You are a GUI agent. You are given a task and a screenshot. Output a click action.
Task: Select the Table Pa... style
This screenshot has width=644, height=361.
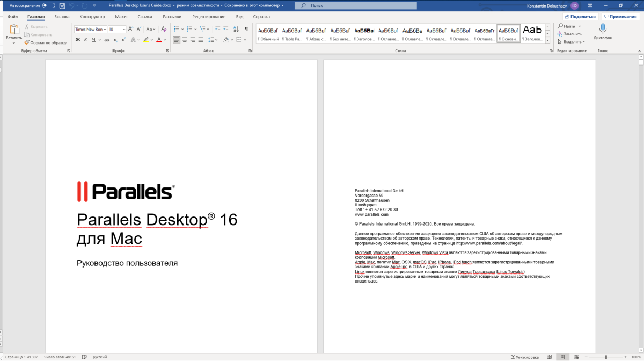(292, 34)
